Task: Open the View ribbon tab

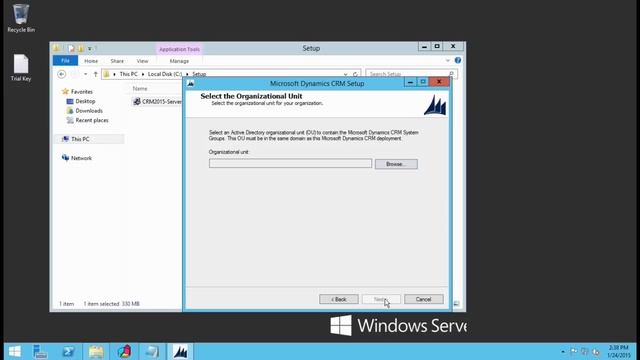Action: [x=142, y=61]
